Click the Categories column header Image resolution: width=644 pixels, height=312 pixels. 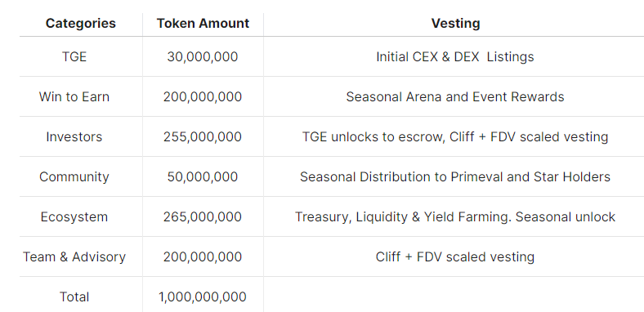pyautogui.click(x=80, y=24)
